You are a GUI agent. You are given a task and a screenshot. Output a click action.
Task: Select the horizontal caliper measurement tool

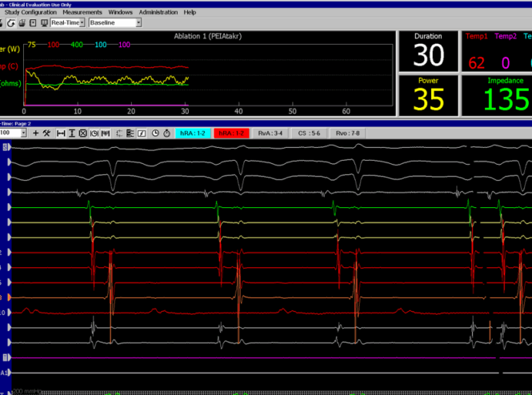pyautogui.click(x=61, y=133)
